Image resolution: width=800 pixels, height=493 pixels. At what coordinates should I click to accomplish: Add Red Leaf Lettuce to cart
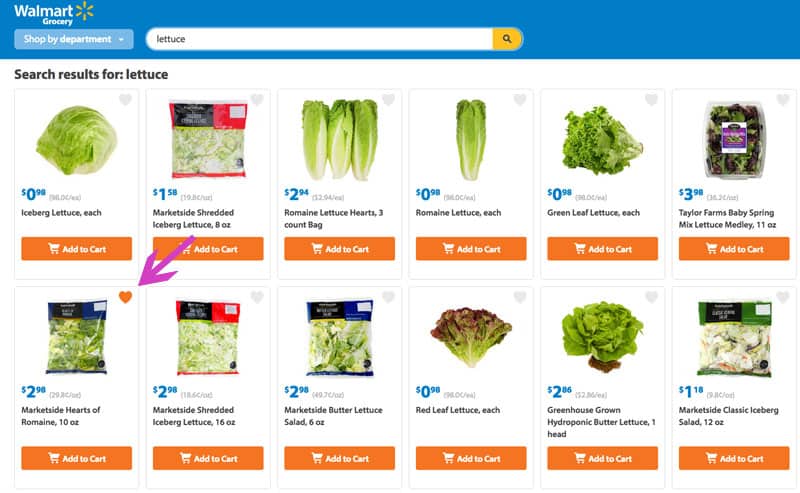tap(471, 458)
